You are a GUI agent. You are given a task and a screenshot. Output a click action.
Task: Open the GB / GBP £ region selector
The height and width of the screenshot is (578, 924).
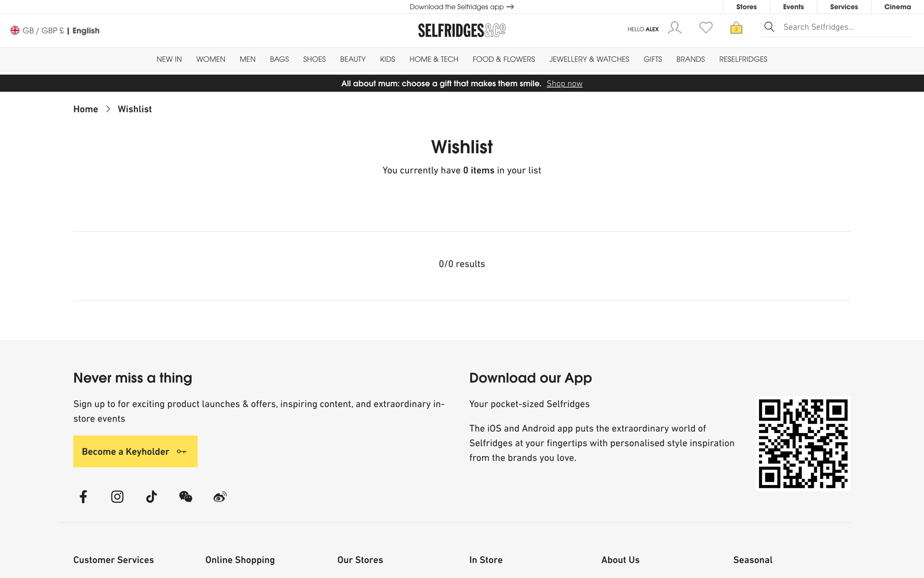point(43,30)
